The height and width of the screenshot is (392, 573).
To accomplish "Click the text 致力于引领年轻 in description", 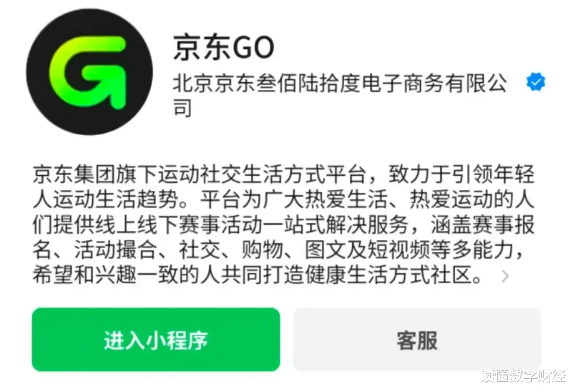I will (x=462, y=175).
